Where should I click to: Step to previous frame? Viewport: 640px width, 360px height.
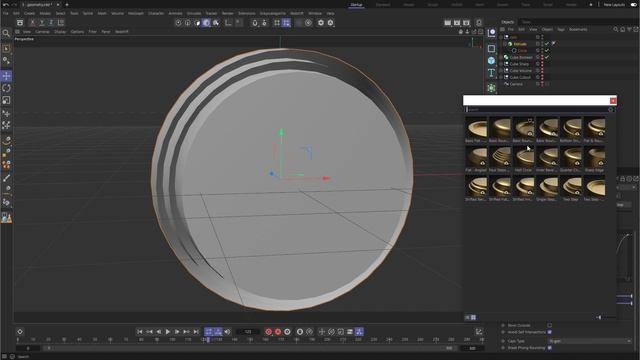158,332
